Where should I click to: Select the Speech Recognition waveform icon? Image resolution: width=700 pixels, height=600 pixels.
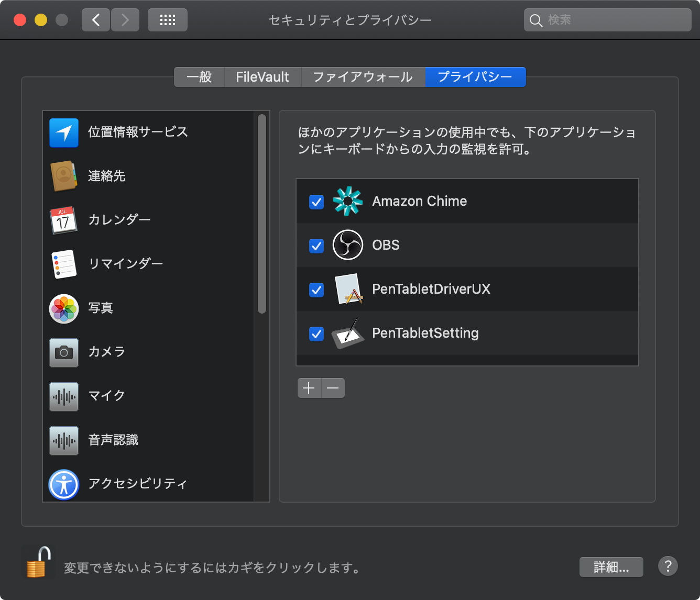(64, 440)
